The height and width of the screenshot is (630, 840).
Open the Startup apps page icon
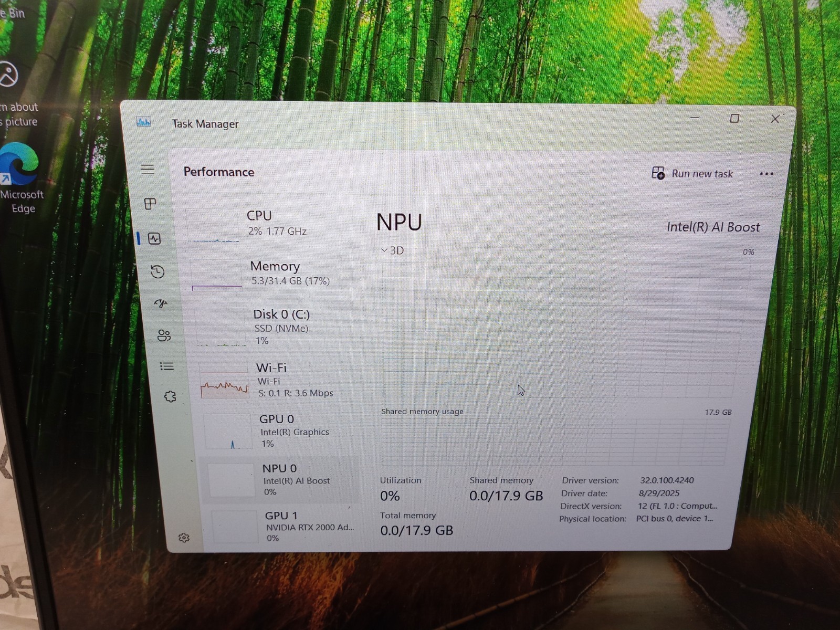pyautogui.click(x=161, y=303)
